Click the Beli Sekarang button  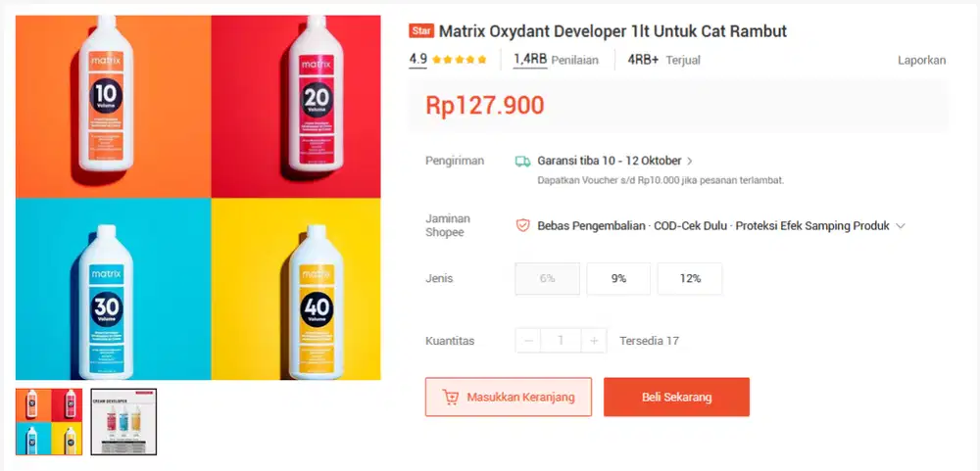pyautogui.click(x=676, y=398)
